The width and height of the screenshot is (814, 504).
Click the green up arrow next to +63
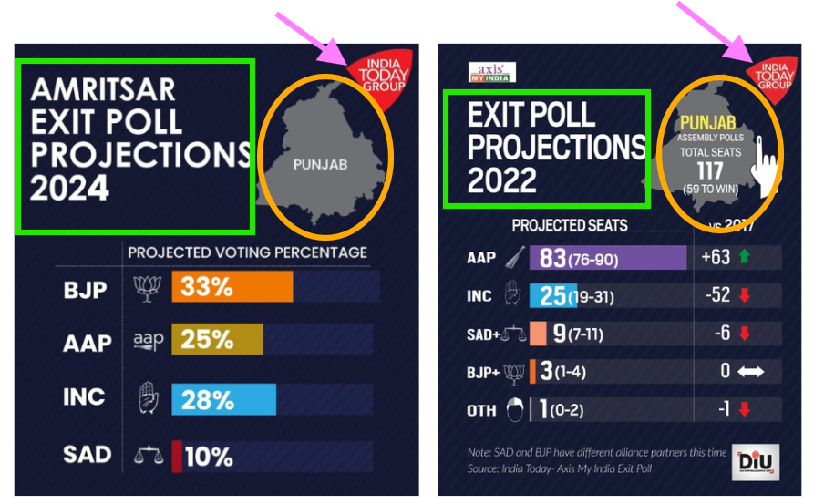tap(745, 258)
